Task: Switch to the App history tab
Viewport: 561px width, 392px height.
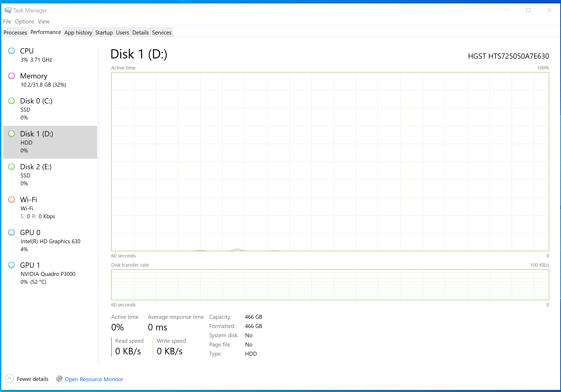Action: (78, 32)
